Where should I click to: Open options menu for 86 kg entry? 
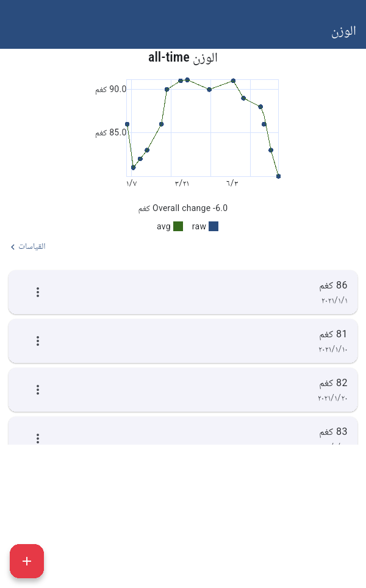37,292
